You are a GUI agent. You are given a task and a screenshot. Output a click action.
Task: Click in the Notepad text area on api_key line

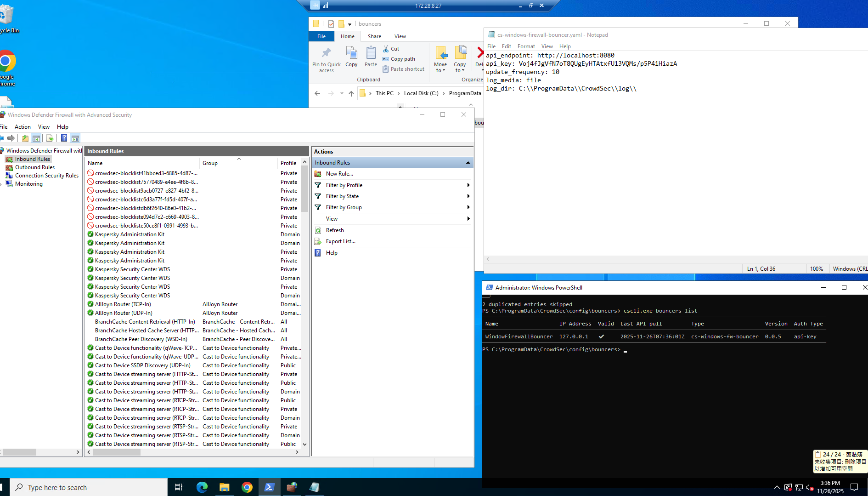pos(581,64)
